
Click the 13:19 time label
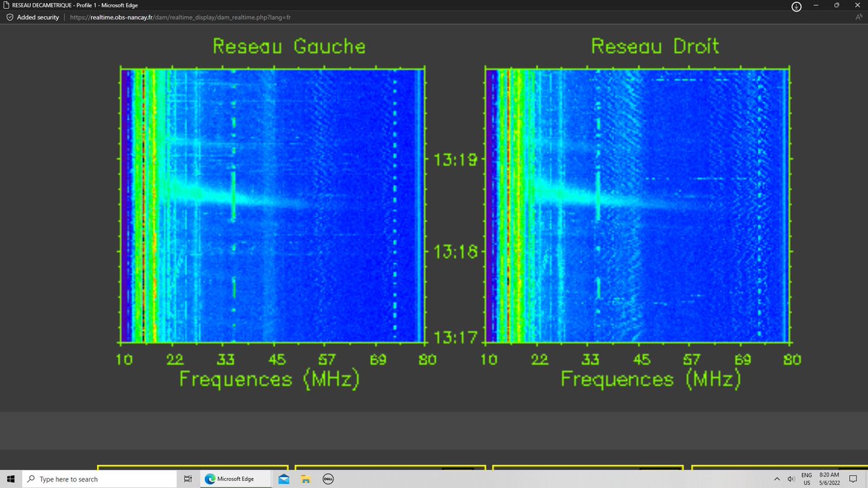tap(456, 159)
